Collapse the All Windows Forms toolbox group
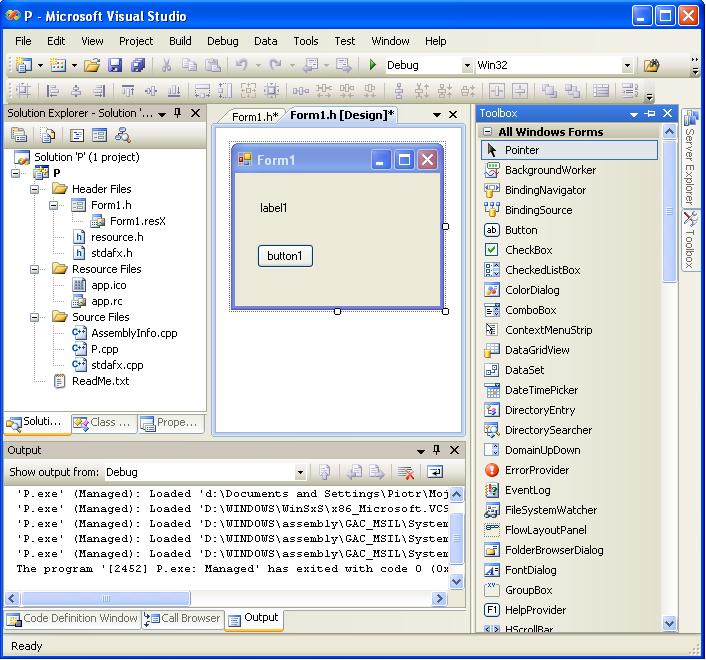The width and height of the screenshot is (706, 660). tap(488, 132)
